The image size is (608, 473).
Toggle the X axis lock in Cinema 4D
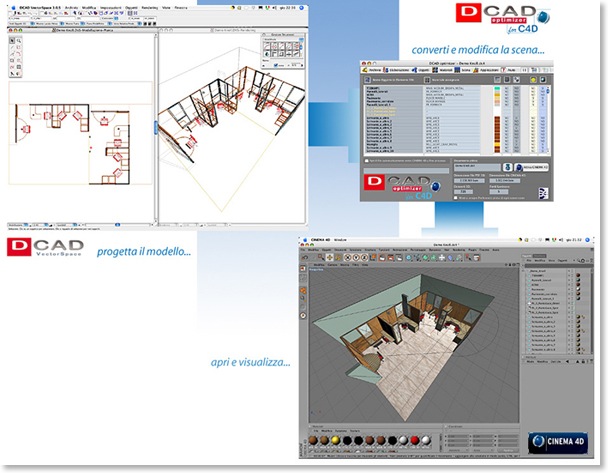point(348,257)
